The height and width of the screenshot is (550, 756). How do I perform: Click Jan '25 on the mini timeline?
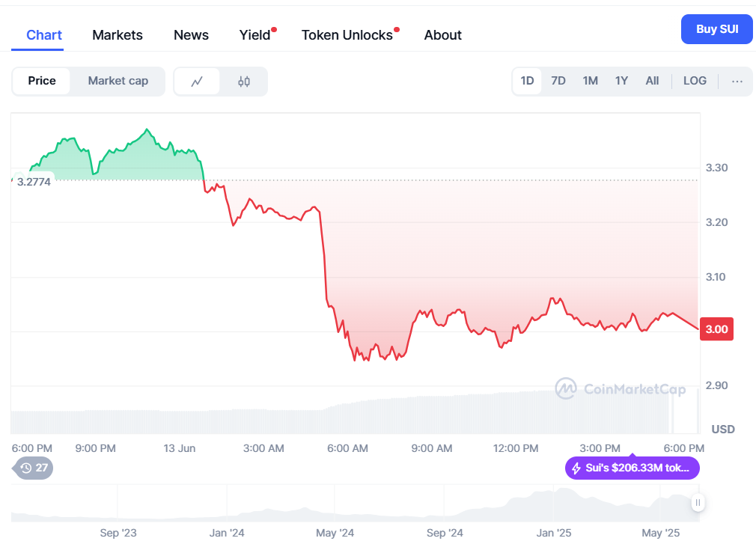(x=553, y=533)
